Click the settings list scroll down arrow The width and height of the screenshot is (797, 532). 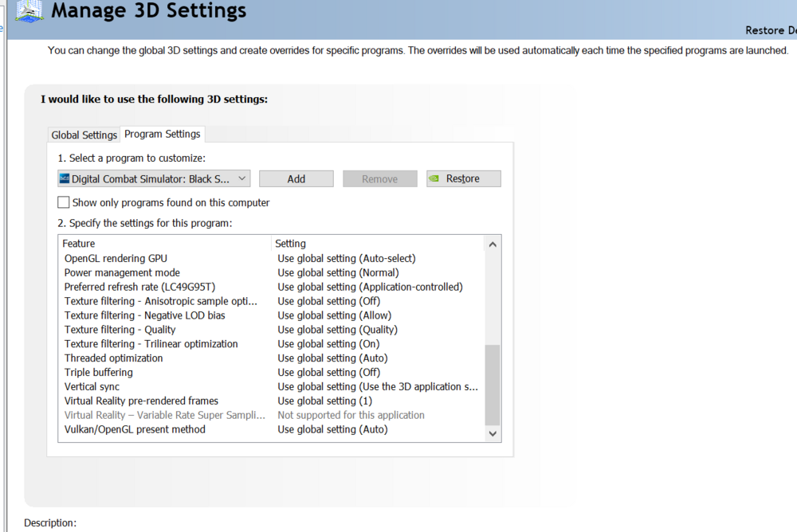click(492, 433)
